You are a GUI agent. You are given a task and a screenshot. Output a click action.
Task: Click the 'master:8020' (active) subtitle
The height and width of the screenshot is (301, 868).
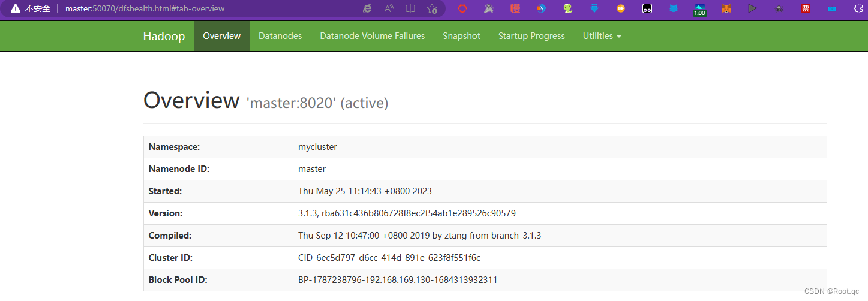click(x=317, y=103)
